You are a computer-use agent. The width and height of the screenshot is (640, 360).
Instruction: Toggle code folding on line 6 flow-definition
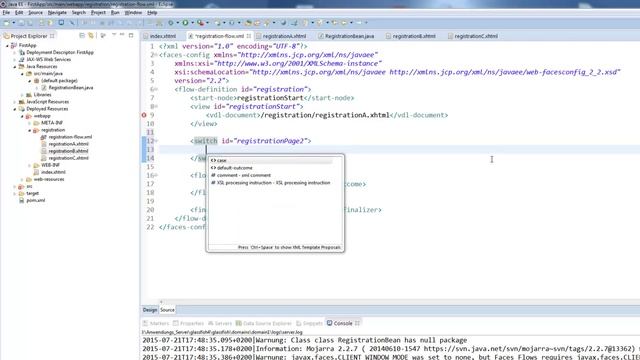[x=156, y=89]
